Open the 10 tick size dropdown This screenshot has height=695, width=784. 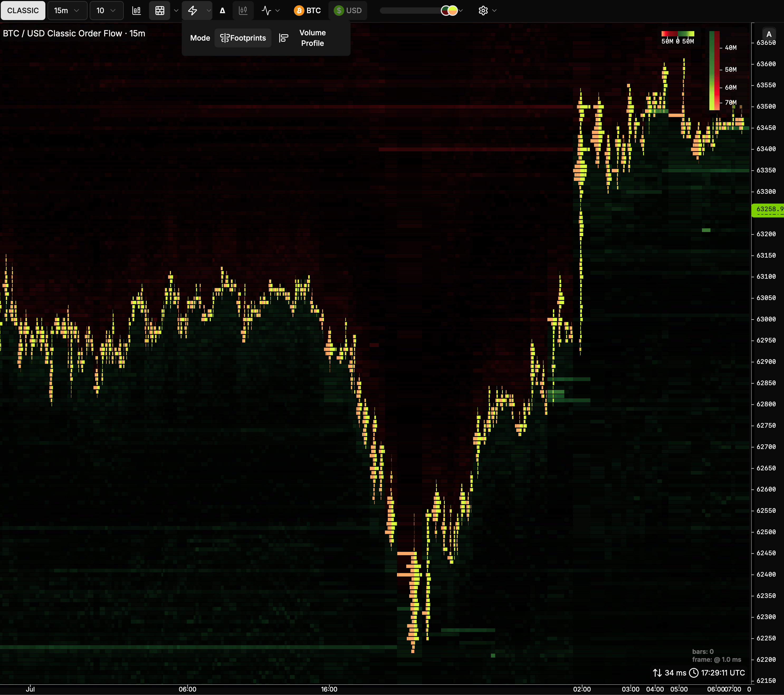(x=106, y=10)
